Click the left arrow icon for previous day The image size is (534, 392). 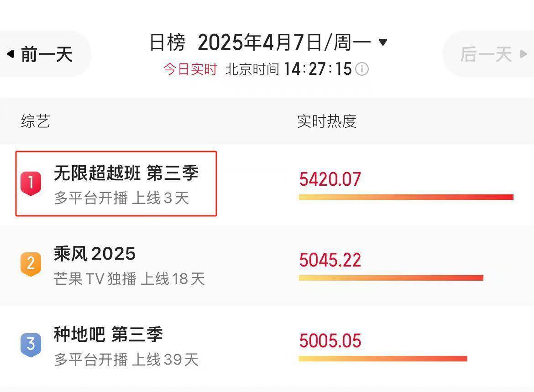tap(10, 54)
